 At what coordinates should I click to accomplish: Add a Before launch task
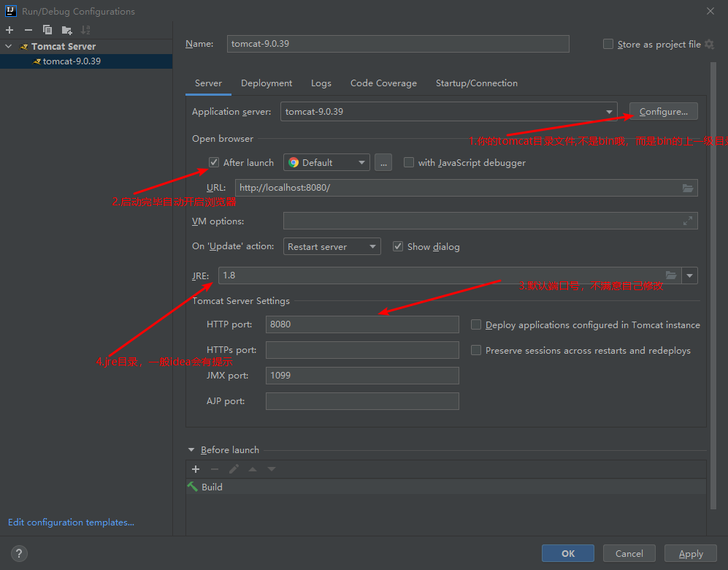coord(196,469)
